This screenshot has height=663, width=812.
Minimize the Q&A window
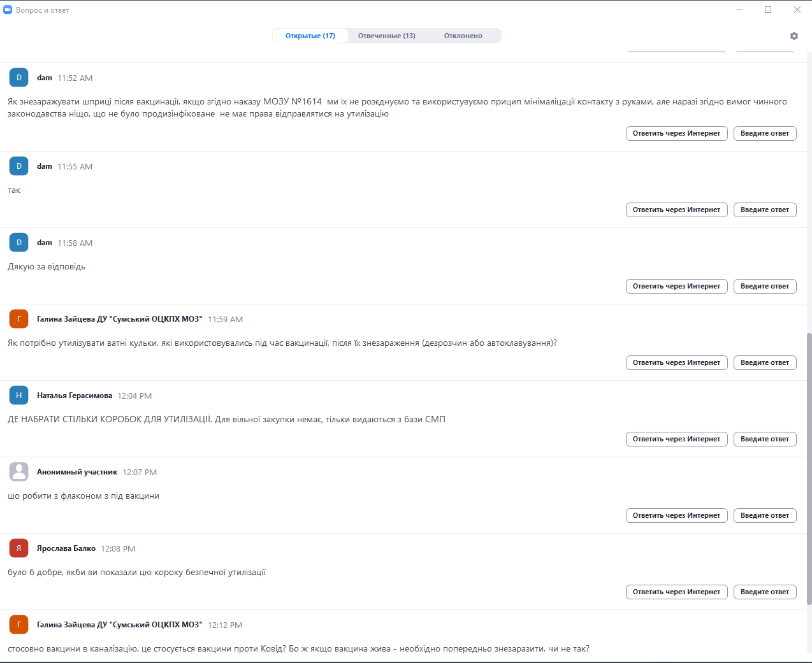(x=739, y=10)
